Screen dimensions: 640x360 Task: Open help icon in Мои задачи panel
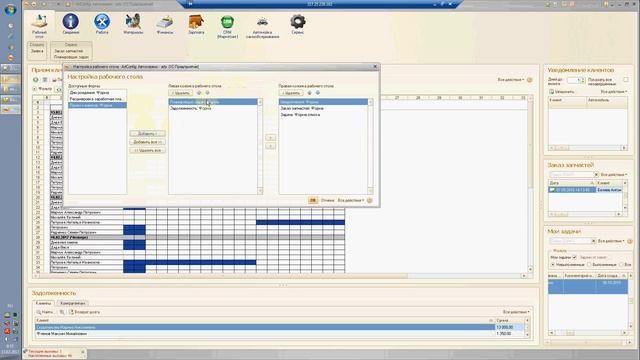click(630, 241)
